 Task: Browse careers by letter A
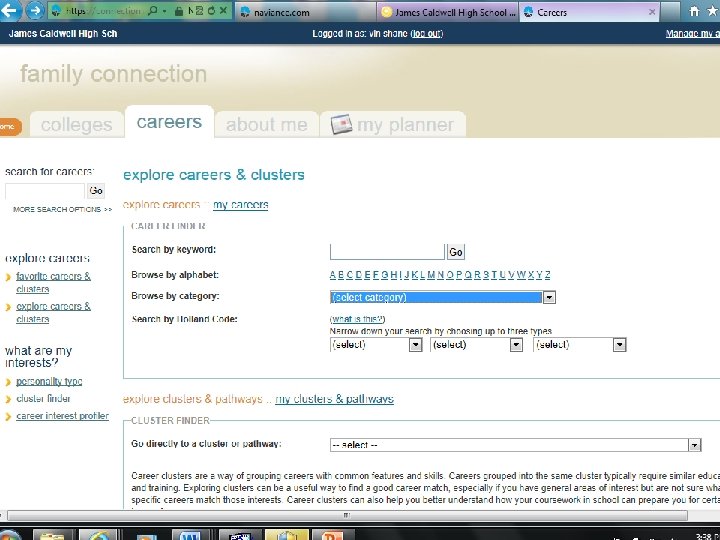[x=333, y=275]
